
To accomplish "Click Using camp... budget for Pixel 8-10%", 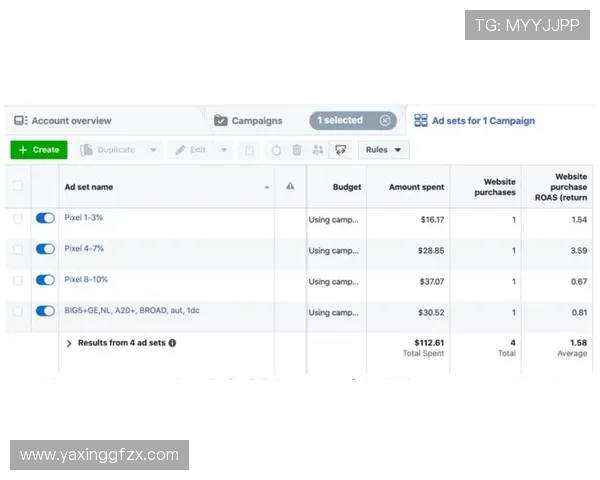I will [333, 282].
